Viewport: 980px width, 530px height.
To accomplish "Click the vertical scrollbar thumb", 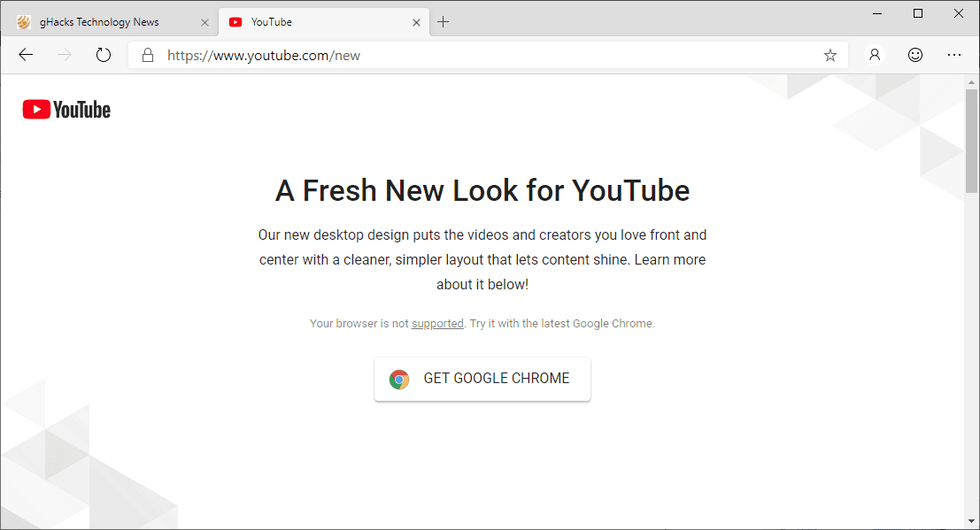I will click(971, 142).
